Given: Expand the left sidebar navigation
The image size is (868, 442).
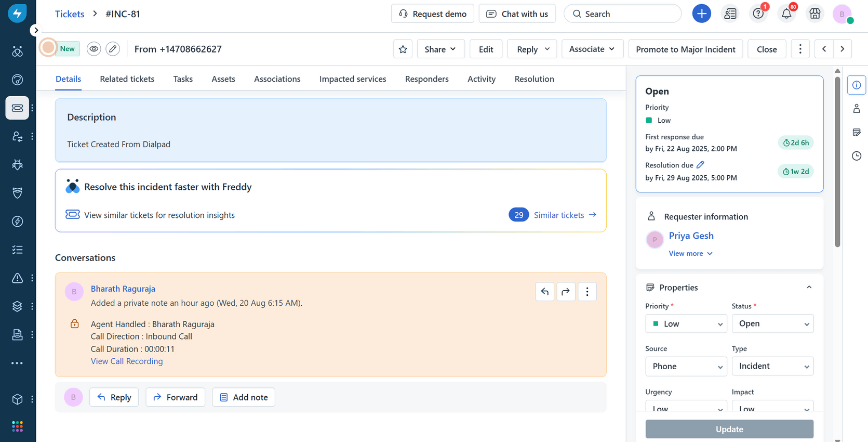Looking at the screenshot, I should [x=35, y=30].
